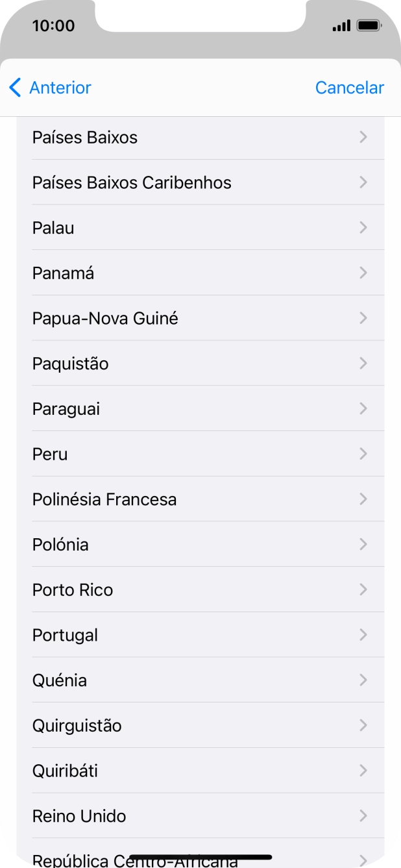Tap the back chevron icon next to Anterior
Image resolution: width=401 pixels, height=868 pixels.
[x=16, y=88]
